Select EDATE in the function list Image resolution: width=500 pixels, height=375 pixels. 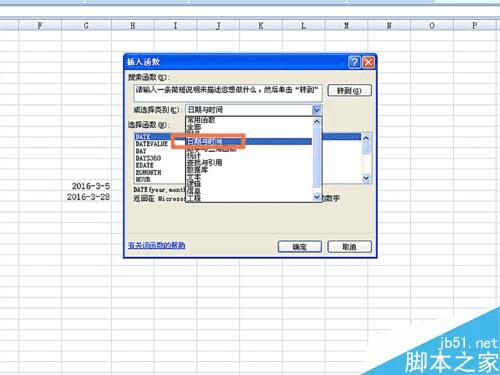145,165
